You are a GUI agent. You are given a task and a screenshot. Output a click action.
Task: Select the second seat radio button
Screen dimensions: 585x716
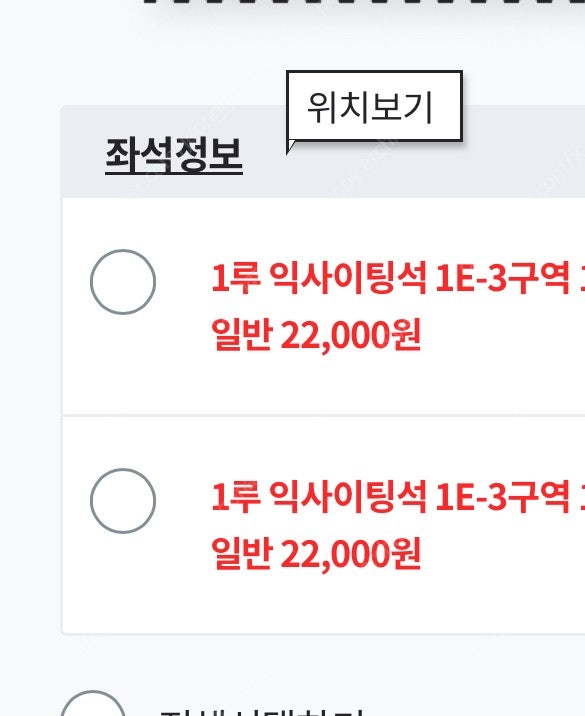(123, 501)
